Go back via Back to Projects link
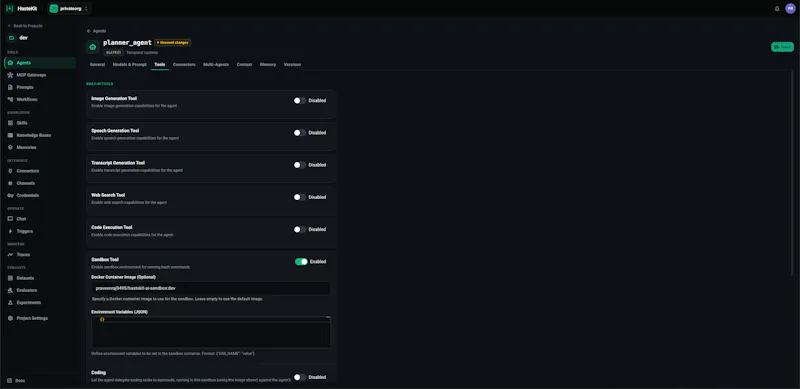The height and width of the screenshot is (389, 800). click(x=25, y=26)
